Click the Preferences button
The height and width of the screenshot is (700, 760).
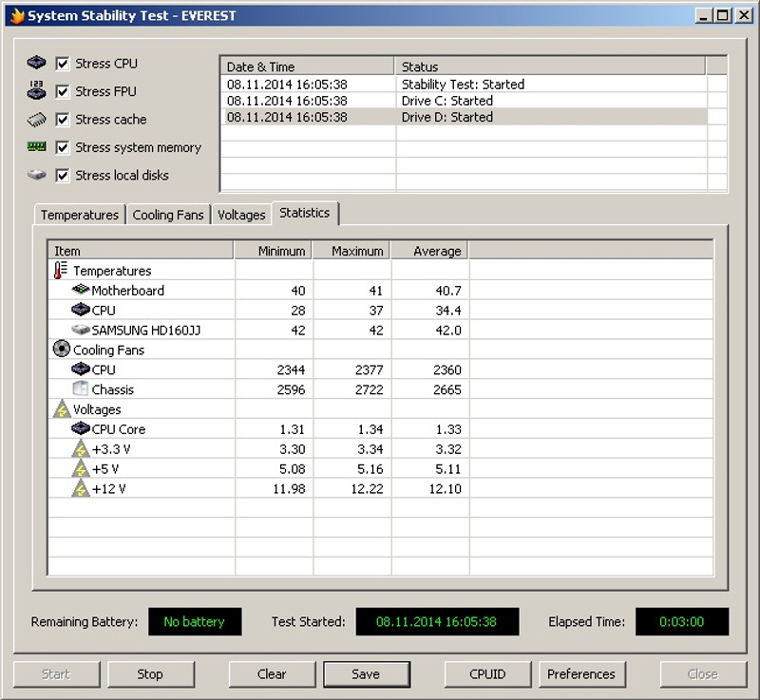tap(581, 674)
